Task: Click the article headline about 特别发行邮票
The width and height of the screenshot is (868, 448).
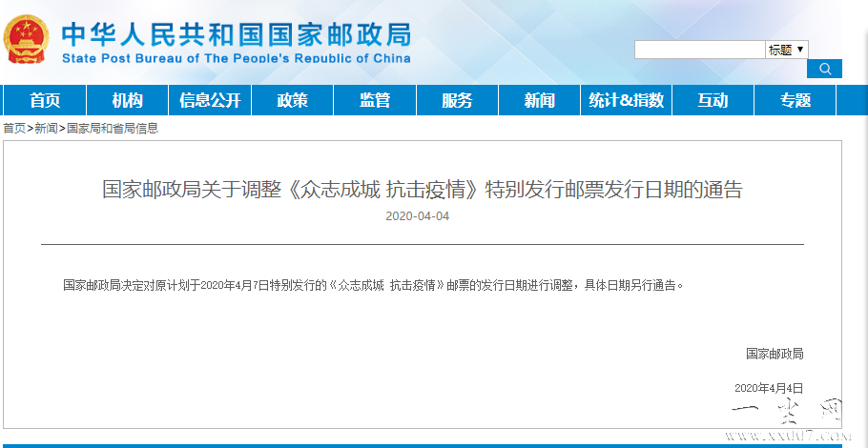Action: [422, 190]
